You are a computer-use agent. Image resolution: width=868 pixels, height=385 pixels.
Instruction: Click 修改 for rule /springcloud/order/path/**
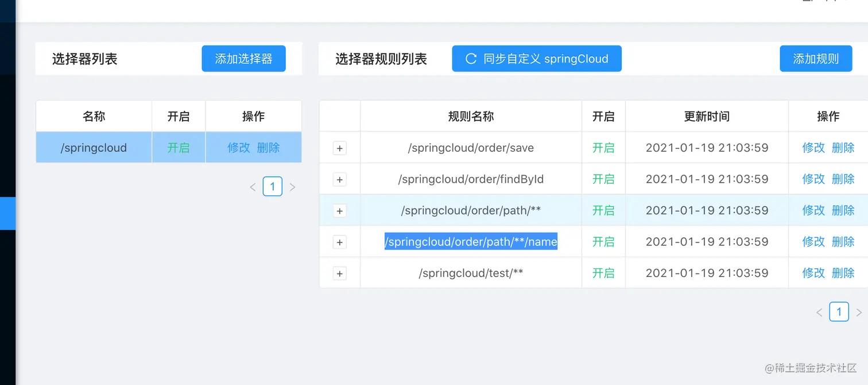coord(813,210)
